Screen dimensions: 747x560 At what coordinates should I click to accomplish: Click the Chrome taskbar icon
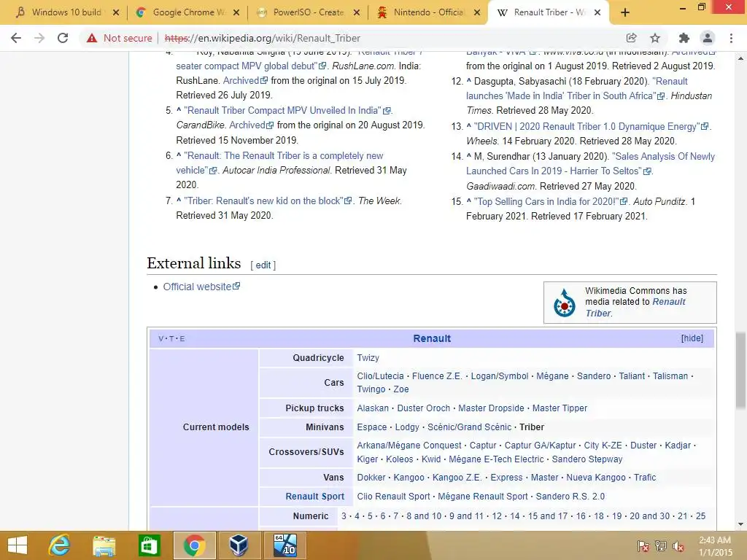point(194,545)
